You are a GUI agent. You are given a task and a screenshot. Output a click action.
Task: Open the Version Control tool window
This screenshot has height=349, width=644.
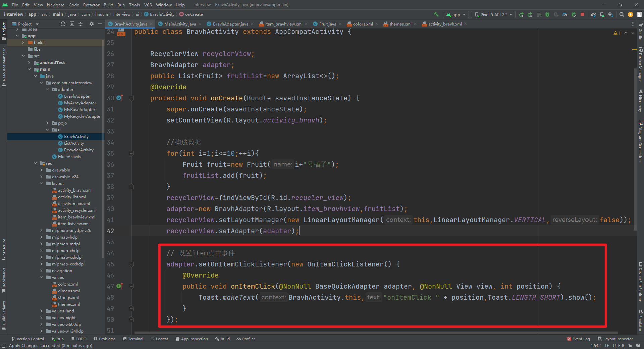28,339
